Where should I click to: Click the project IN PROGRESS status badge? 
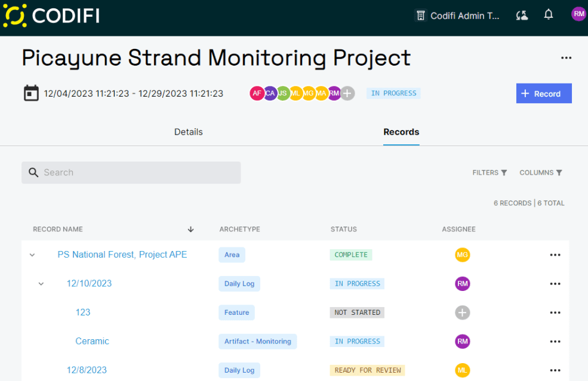pos(393,93)
